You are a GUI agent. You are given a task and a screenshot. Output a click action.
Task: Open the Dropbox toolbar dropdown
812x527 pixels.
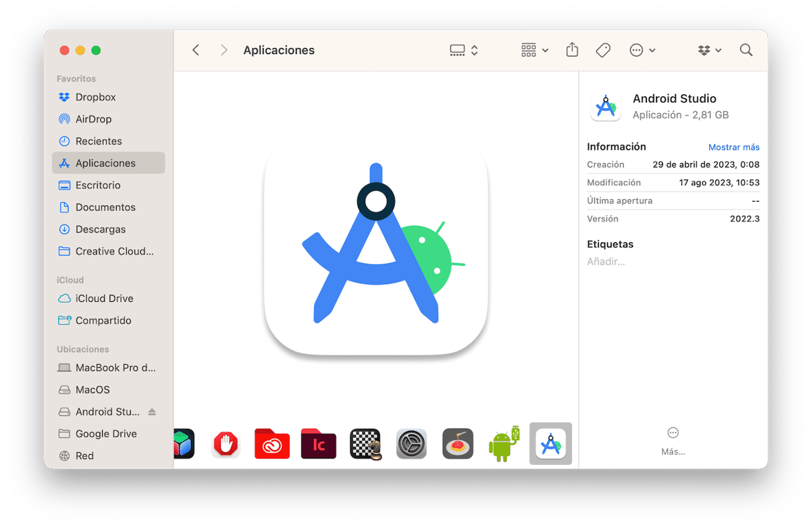coord(710,50)
